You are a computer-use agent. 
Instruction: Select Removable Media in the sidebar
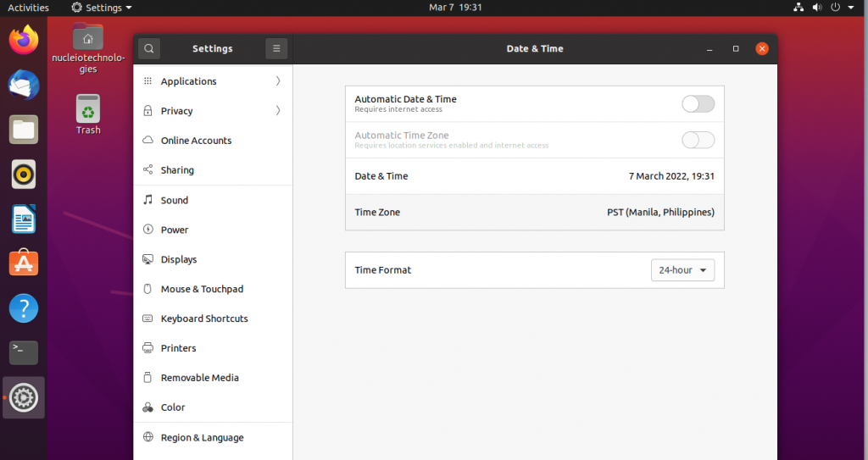pos(213,378)
